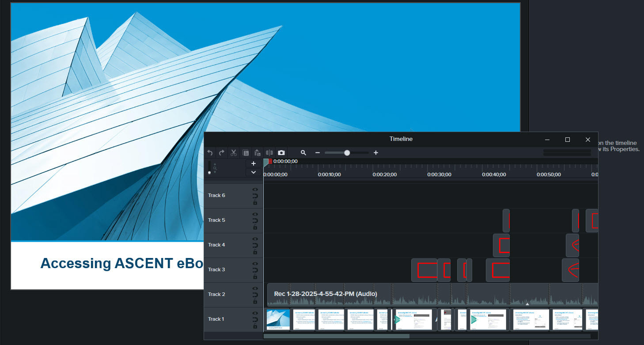
Task: Maximize the detached Timeline window
Action: tap(568, 140)
